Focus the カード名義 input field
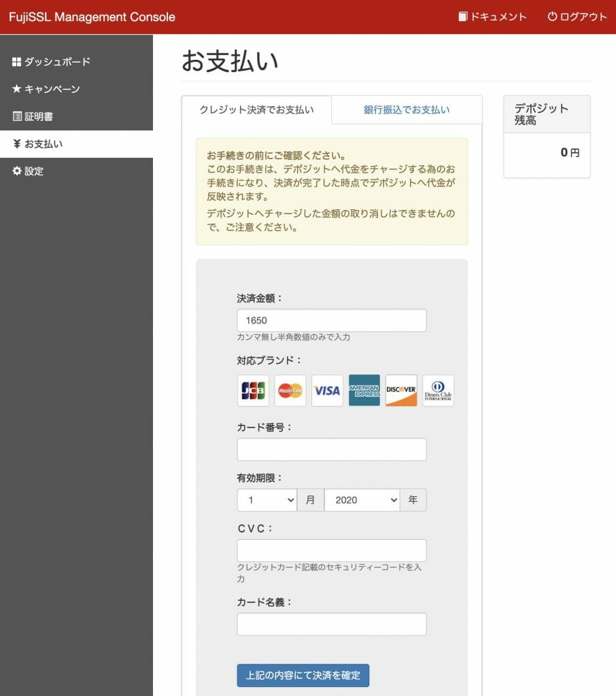 pos(332,625)
